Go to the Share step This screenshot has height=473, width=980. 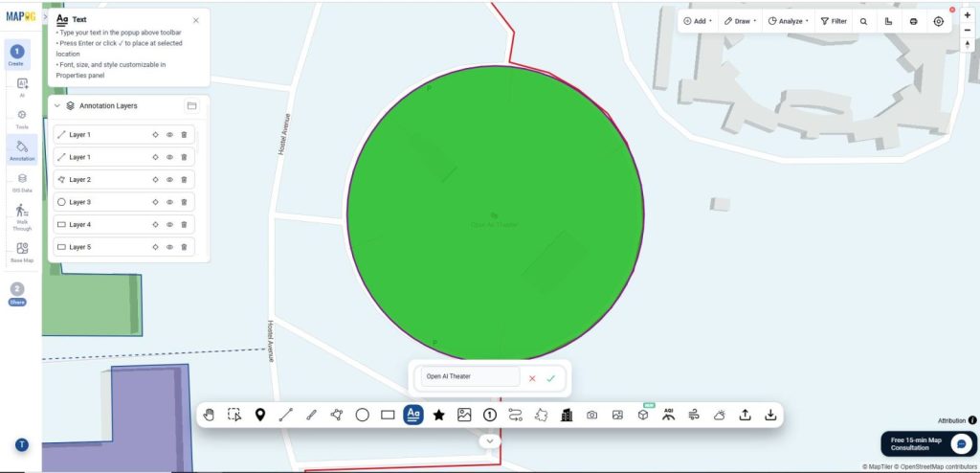click(17, 293)
